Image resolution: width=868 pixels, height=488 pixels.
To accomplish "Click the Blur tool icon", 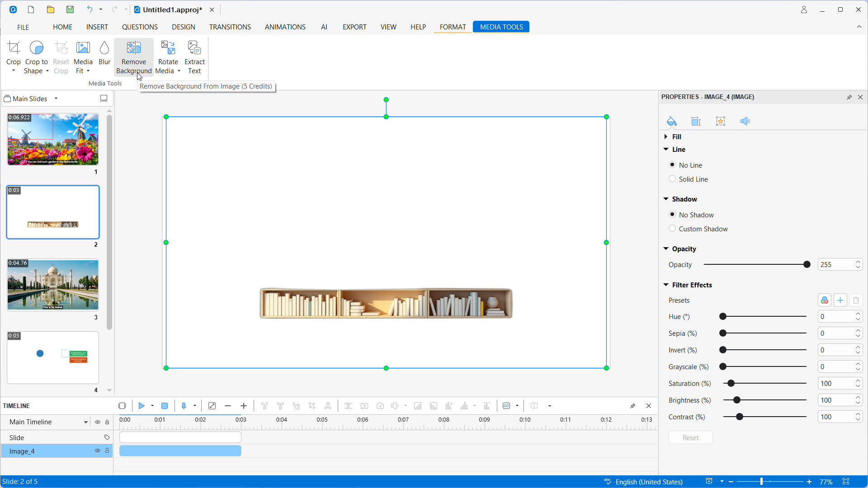I will (104, 48).
